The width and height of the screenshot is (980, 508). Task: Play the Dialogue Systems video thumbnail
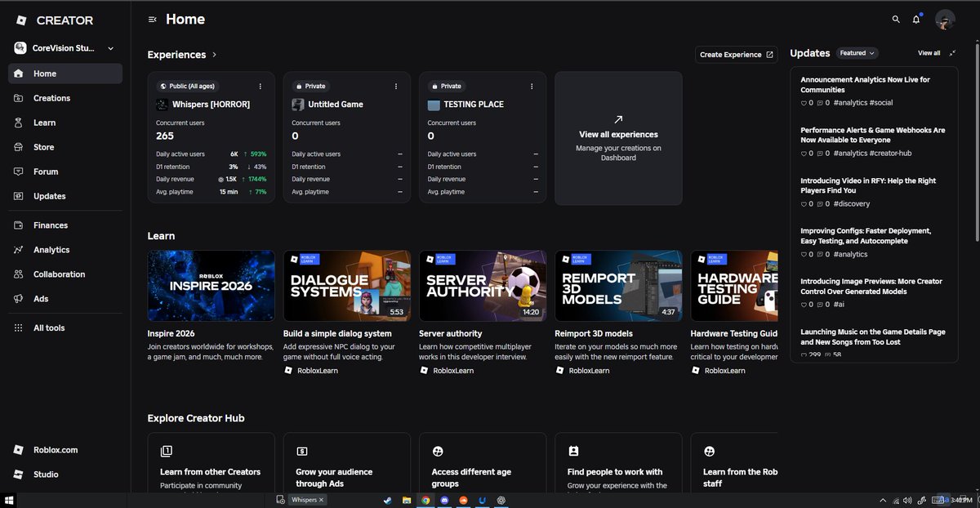[x=347, y=286]
